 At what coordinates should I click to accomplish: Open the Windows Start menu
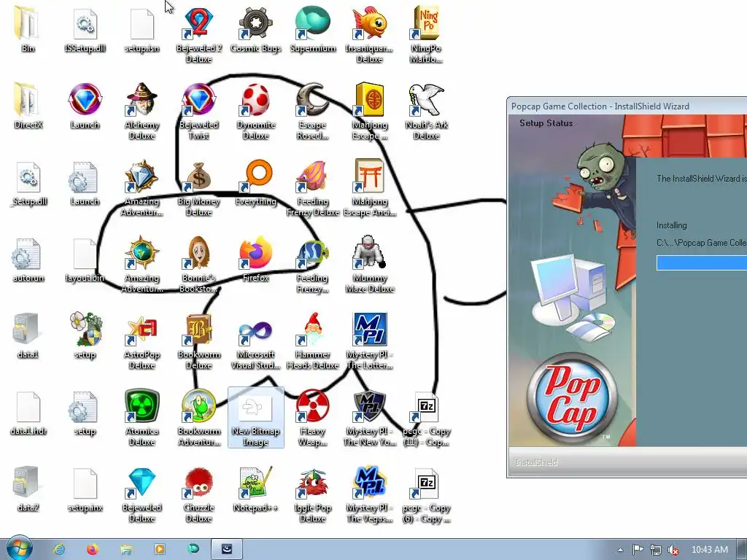coord(19,548)
